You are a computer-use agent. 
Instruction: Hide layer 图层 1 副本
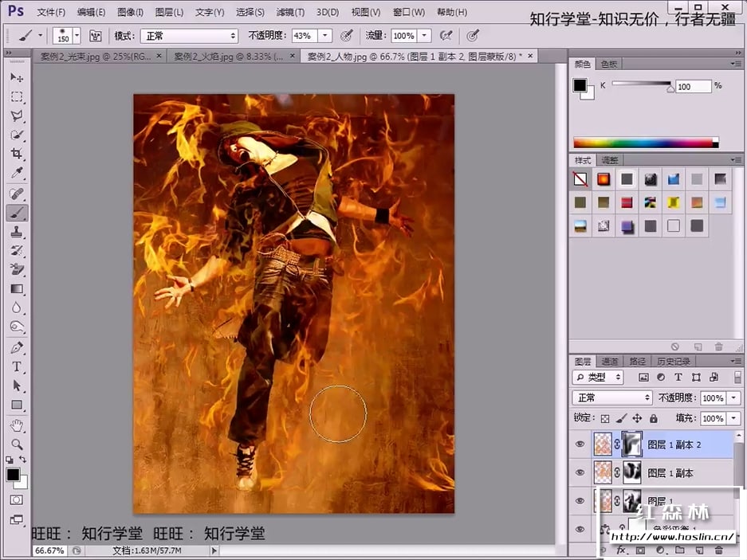(580, 472)
